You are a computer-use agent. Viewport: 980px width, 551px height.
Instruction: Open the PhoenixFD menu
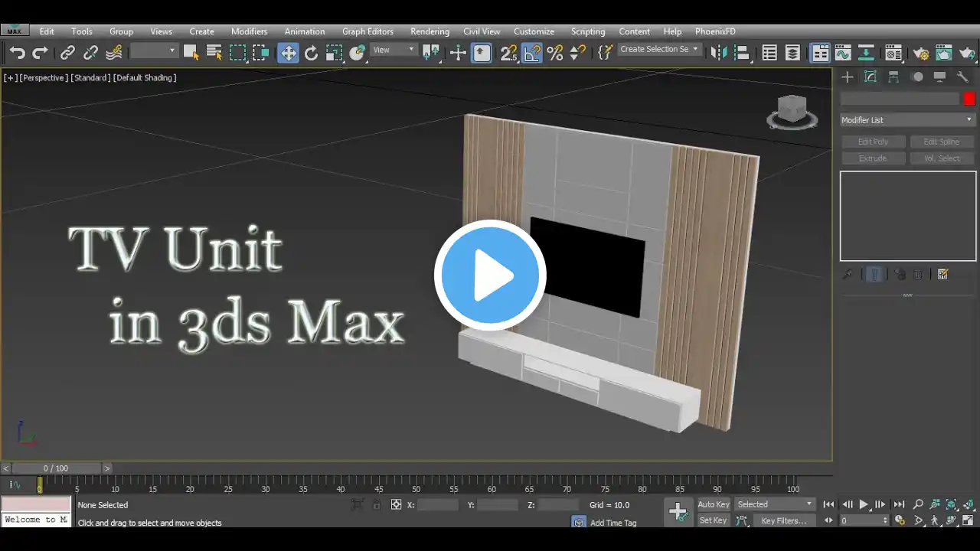pyautogui.click(x=715, y=31)
